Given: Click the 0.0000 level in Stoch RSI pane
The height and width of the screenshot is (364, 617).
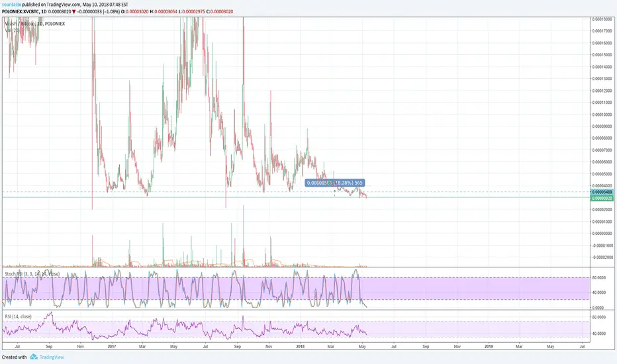Looking at the screenshot, I should click(598, 308).
